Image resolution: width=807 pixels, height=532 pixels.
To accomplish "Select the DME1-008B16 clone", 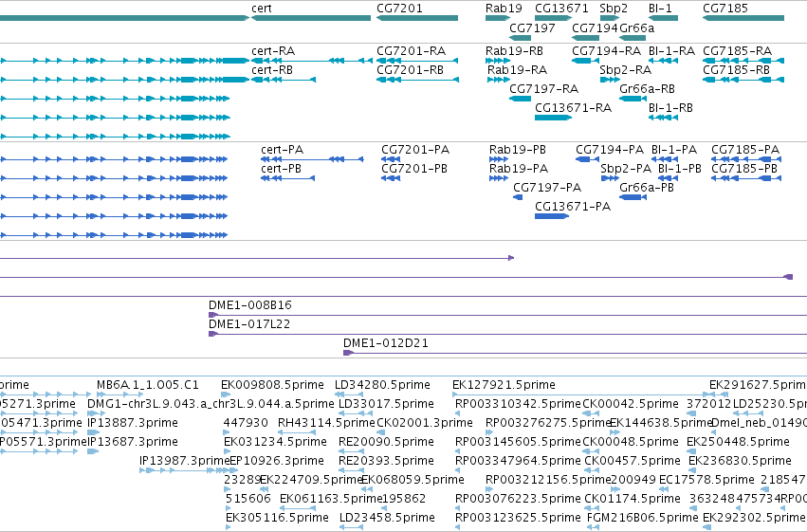I will [507, 315].
